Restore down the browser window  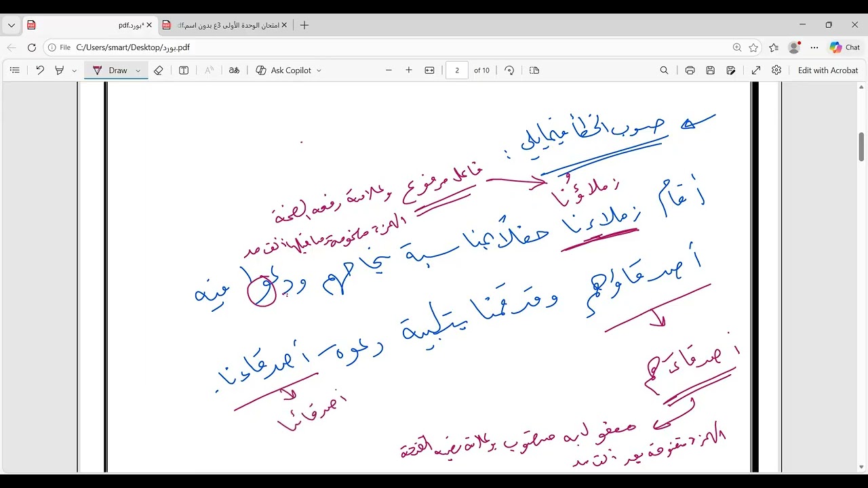tap(829, 25)
